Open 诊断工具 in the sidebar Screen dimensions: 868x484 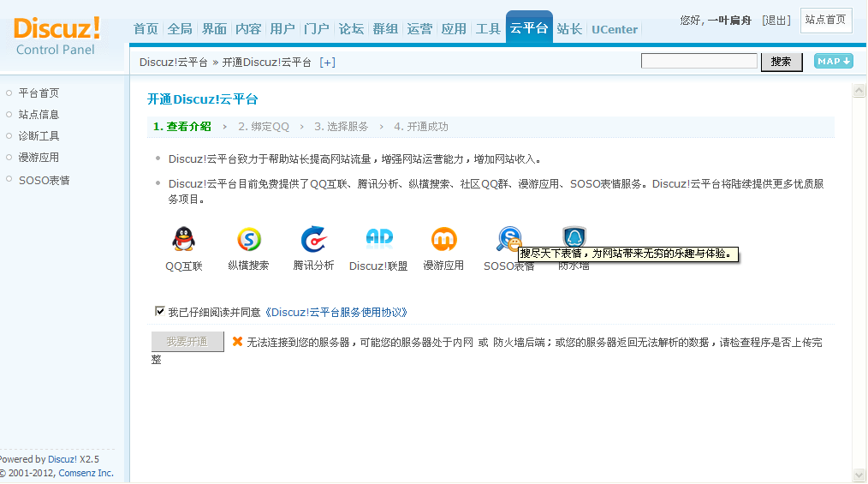click(39, 136)
